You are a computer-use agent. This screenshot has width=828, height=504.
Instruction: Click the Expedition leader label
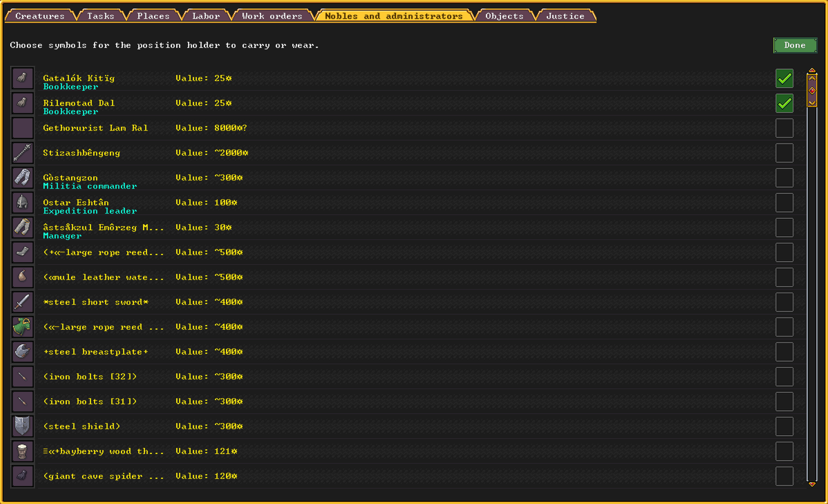[90, 211]
